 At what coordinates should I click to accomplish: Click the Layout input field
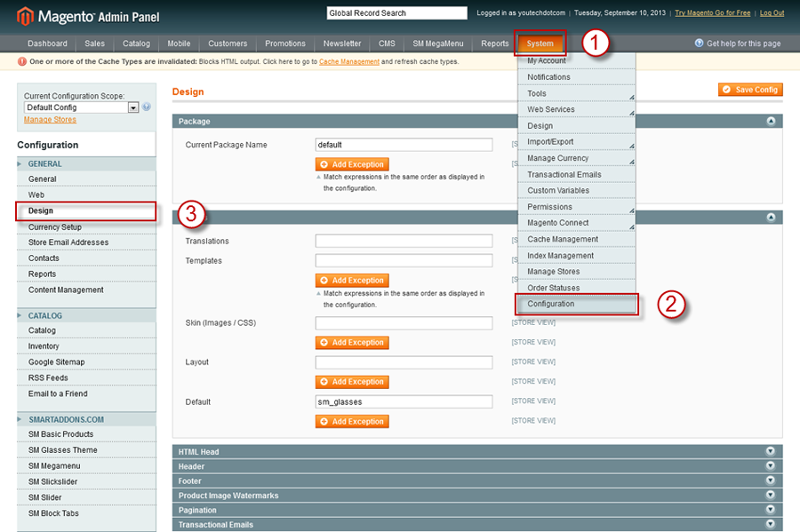[x=404, y=362]
